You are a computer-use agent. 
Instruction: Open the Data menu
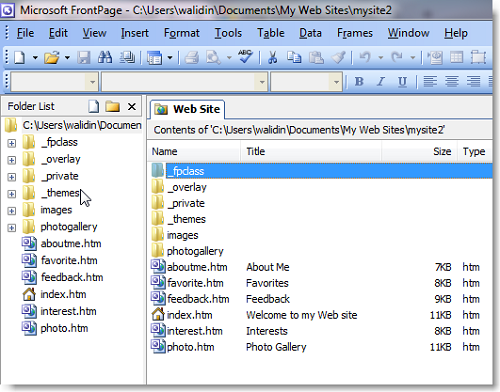coord(310,33)
